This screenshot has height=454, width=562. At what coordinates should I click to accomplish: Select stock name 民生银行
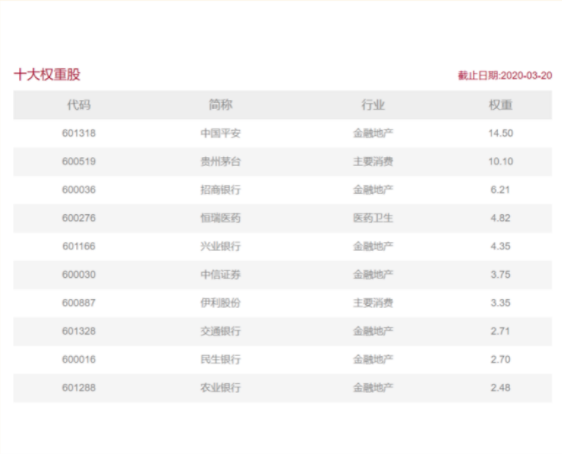click(220, 360)
